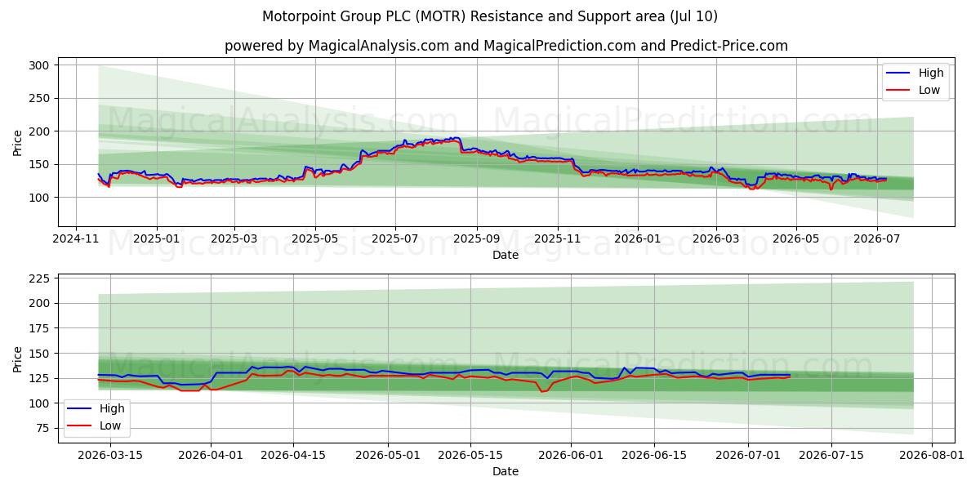980x490 pixels.
Task: Click the 2025-05 date tick label
Action: tap(315, 238)
